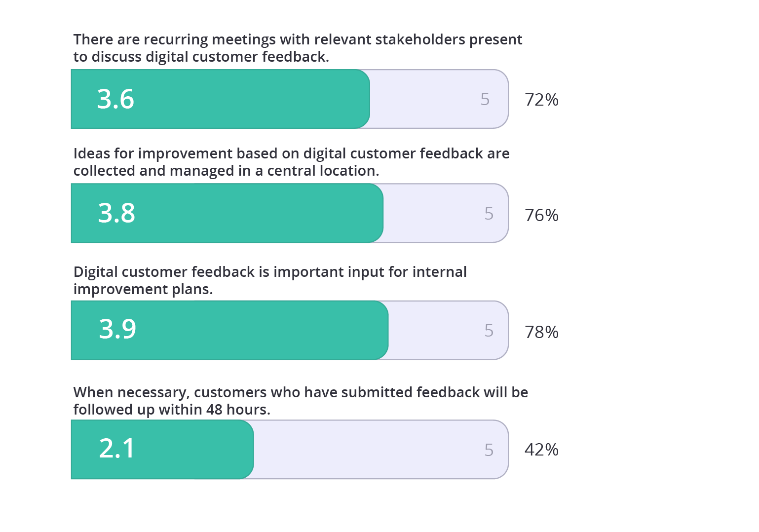
Task: Select the 76% percentage label
Action: coord(541,215)
